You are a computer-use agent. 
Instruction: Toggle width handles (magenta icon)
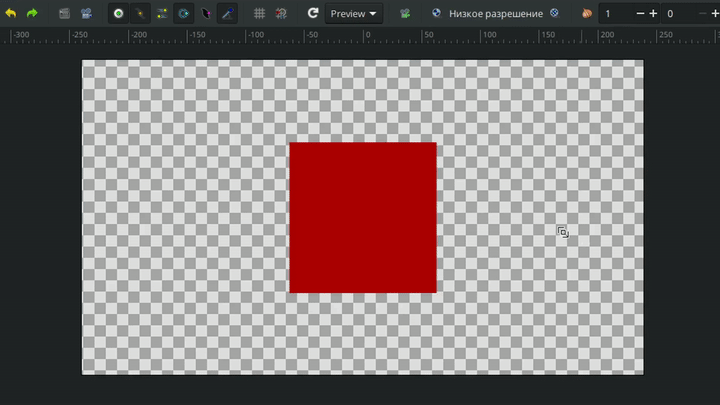click(x=206, y=14)
